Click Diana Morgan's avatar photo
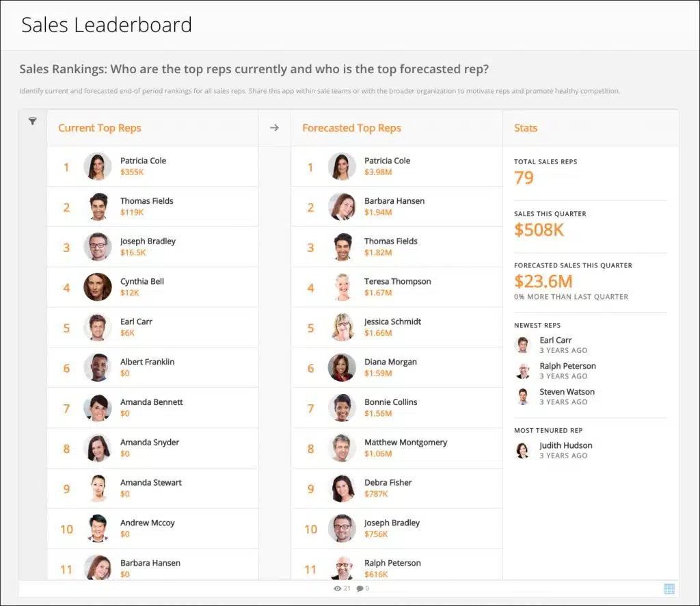Viewport: 700px width, 606px height. coord(342,367)
